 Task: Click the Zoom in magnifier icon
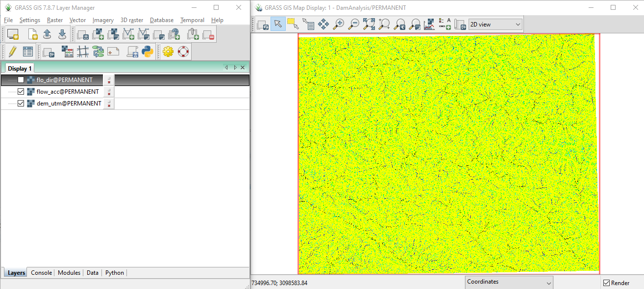tap(339, 24)
